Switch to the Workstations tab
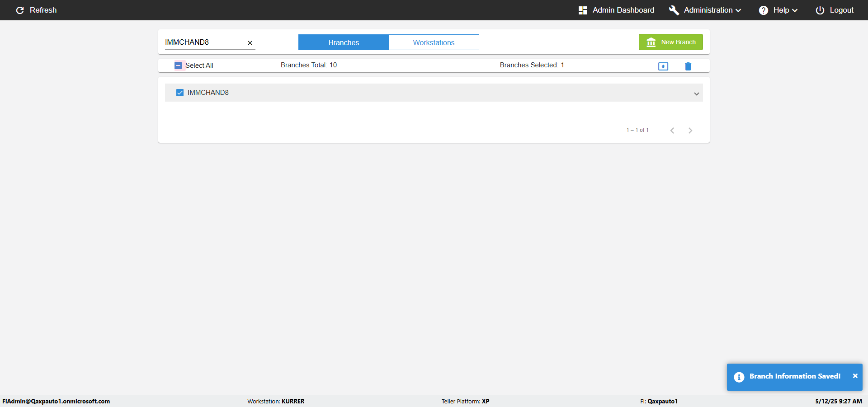Viewport: 868px width, 407px height. click(434, 42)
